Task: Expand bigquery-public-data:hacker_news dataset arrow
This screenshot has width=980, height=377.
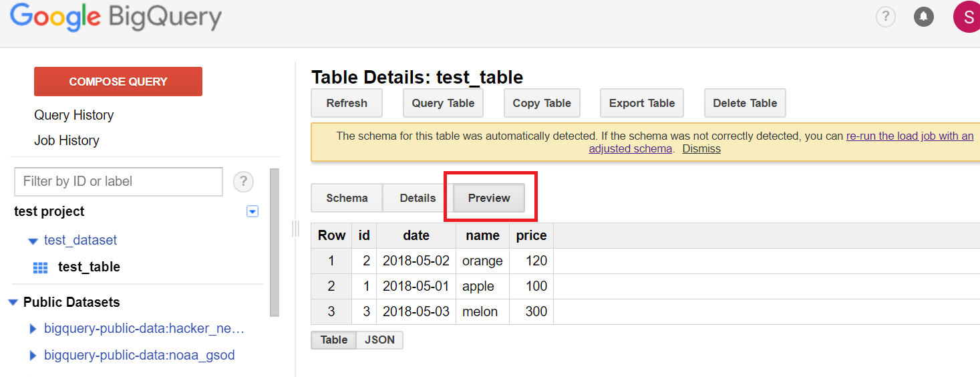Action: click(33, 329)
